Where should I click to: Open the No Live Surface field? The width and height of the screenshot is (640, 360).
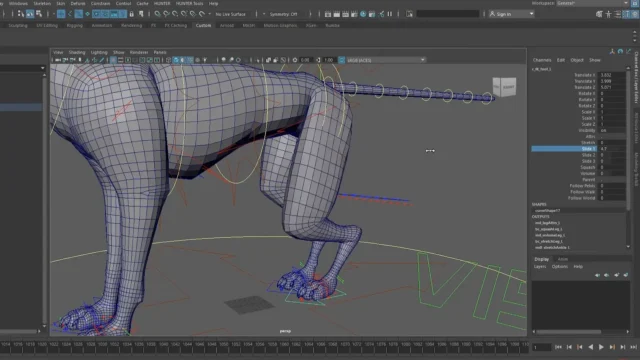231,14
